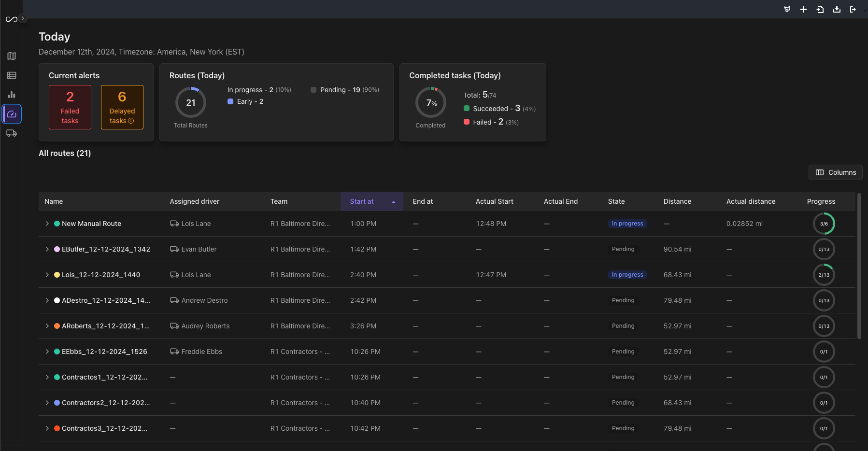
Task: Open the Delayed tasks alert card
Action: coord(122,107)
